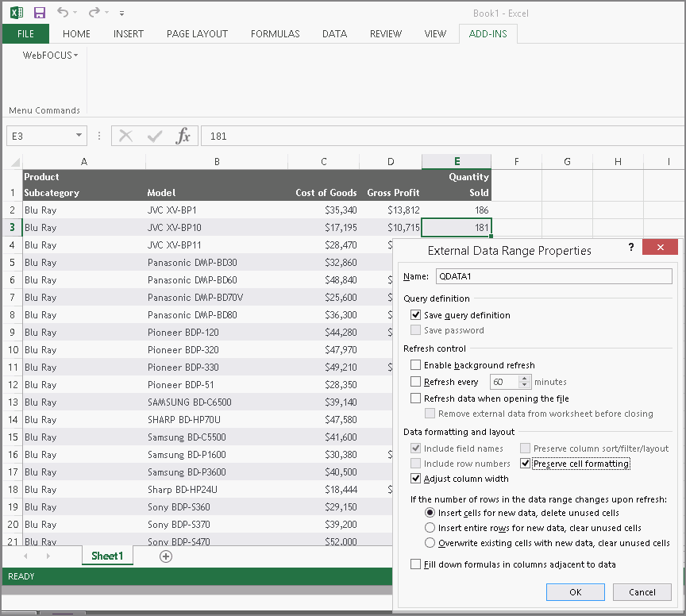Viewport: 686px width, 616px height.
Task: Click cell with value $35,340
Action: [323, 210]
